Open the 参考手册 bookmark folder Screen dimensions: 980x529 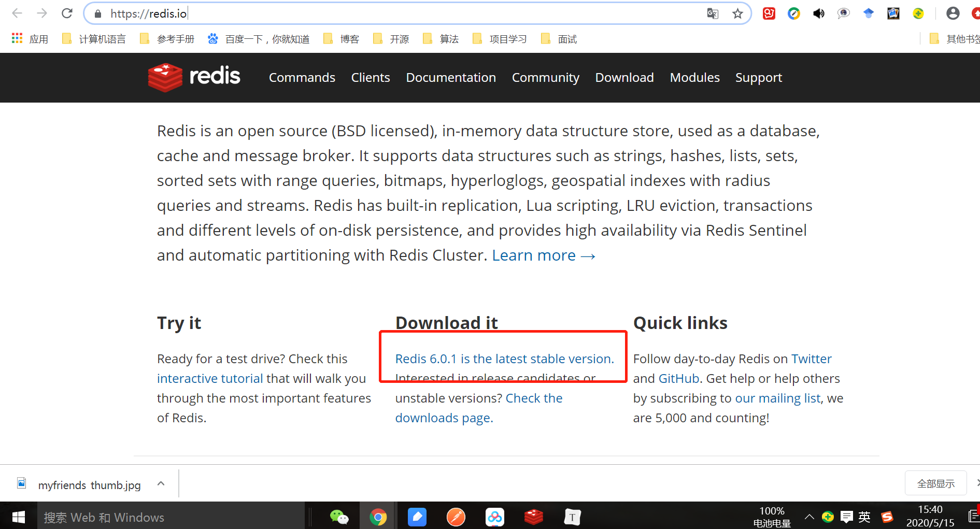pos(167,39)
